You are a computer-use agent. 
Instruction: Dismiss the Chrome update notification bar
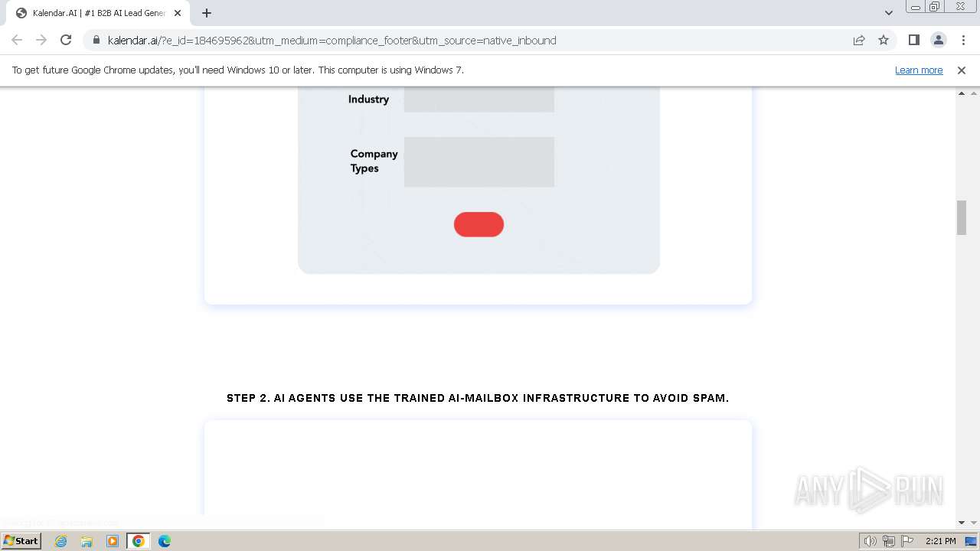[962, 70]
